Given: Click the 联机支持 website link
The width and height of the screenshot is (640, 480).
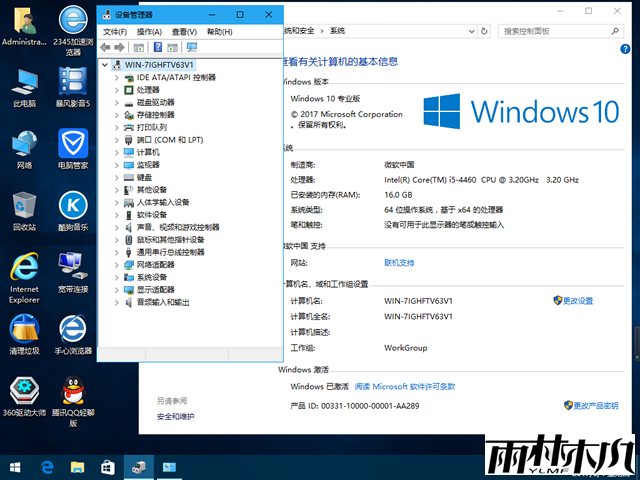Looking at the screenshot, I should (399, 262).
